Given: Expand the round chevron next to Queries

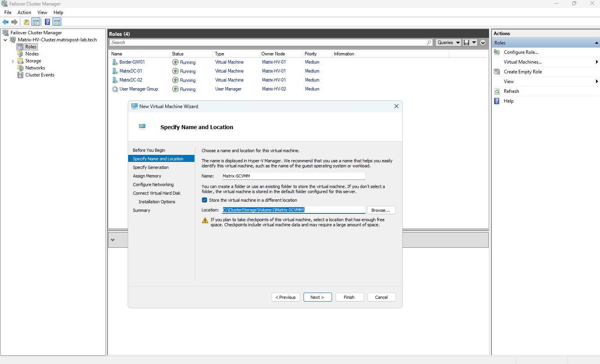Looking at the screenshot, I should coord(483,43).
